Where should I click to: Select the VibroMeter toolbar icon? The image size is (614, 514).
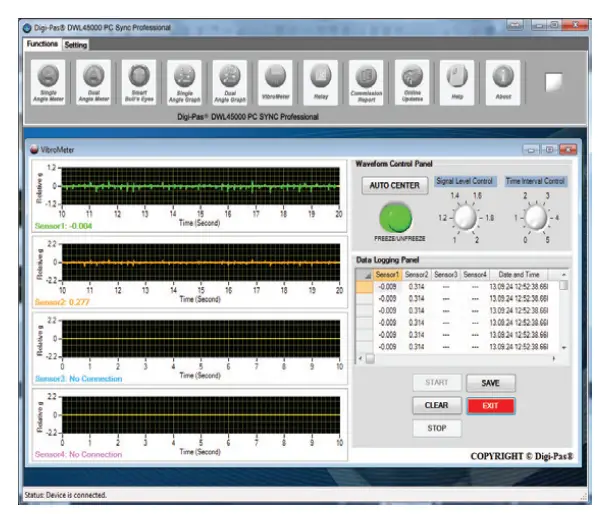(274, 76)
